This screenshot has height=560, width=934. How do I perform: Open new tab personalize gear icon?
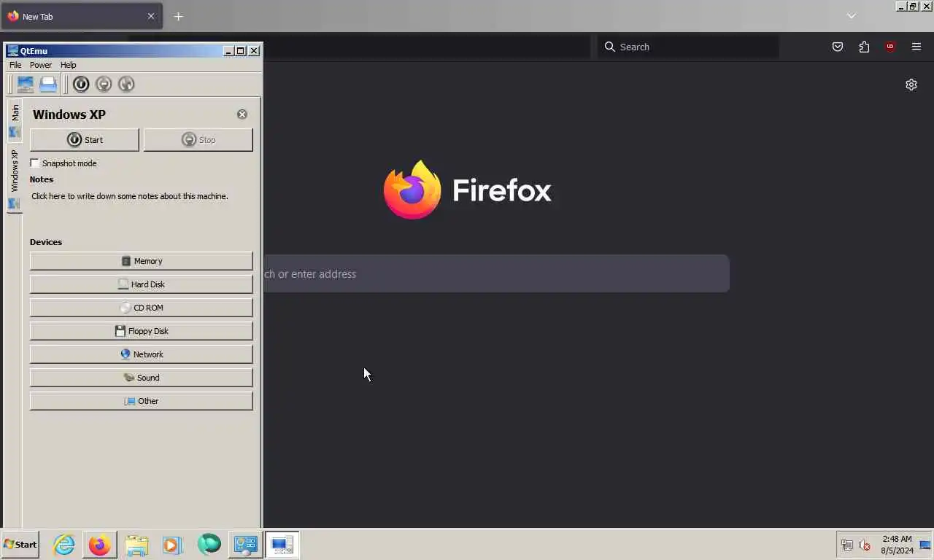coord(911,85)
